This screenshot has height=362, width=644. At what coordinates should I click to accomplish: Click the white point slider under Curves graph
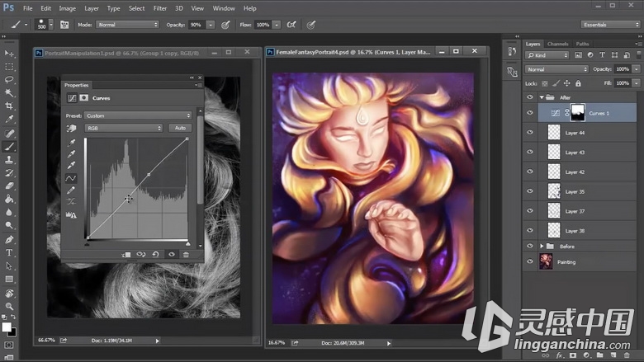[x=187, y=244]
